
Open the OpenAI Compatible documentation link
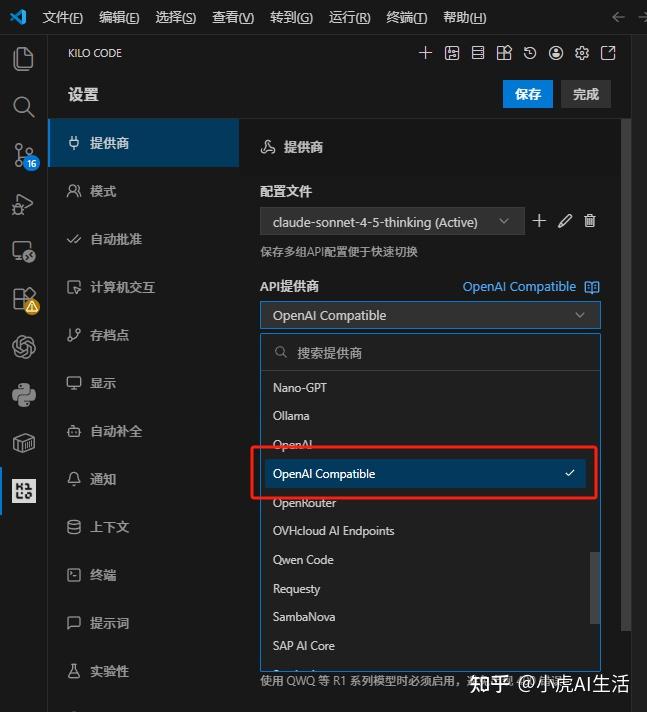tap(519, 287)
